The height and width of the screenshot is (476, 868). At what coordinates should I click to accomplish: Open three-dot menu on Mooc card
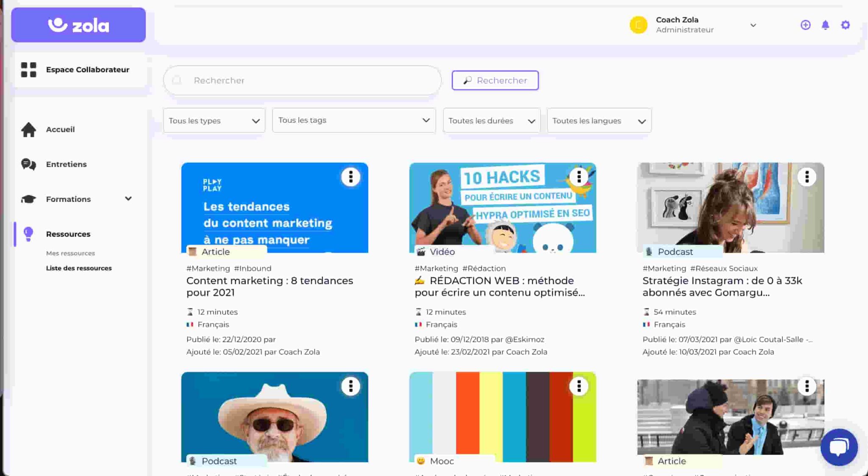coord(579,386)
